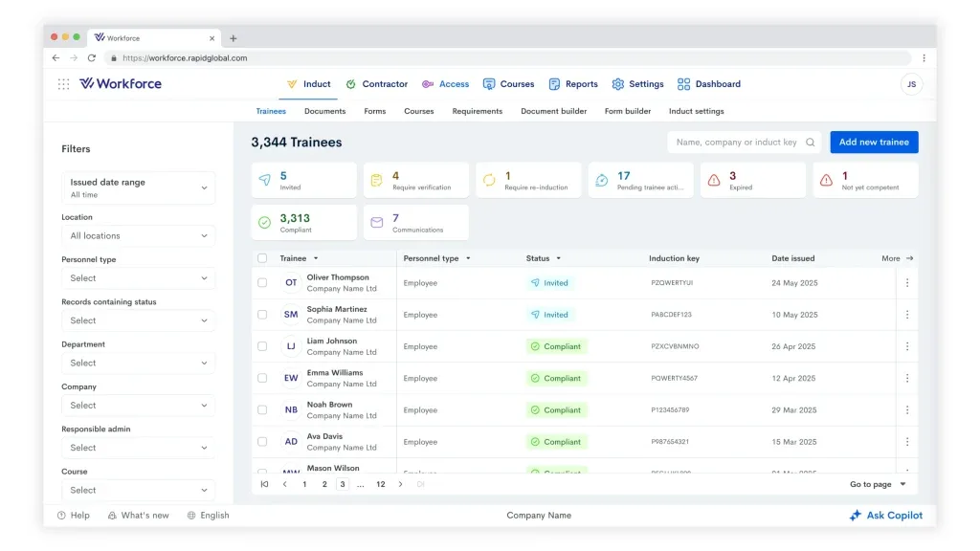Click the search magnifier icon
Image resolution: width=980 pixels, height=551 pixels.
[x=810, y=143]
